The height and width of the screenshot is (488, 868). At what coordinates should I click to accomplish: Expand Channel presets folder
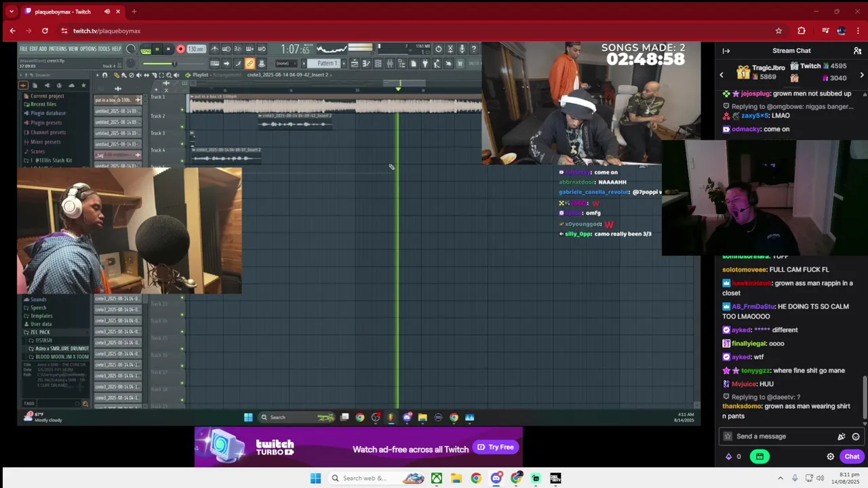47,132
